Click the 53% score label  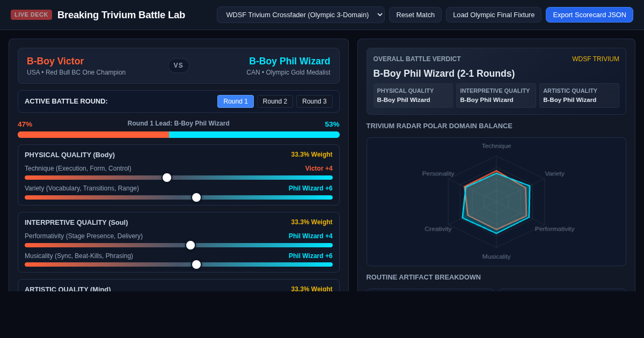(332, 124)
